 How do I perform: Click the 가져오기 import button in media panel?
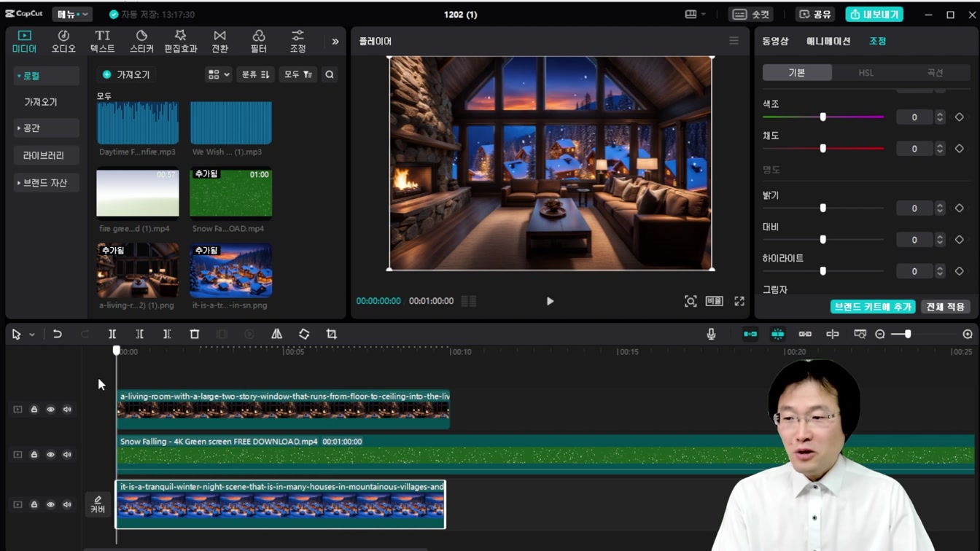pyautogui.click(x=127, y=74)
